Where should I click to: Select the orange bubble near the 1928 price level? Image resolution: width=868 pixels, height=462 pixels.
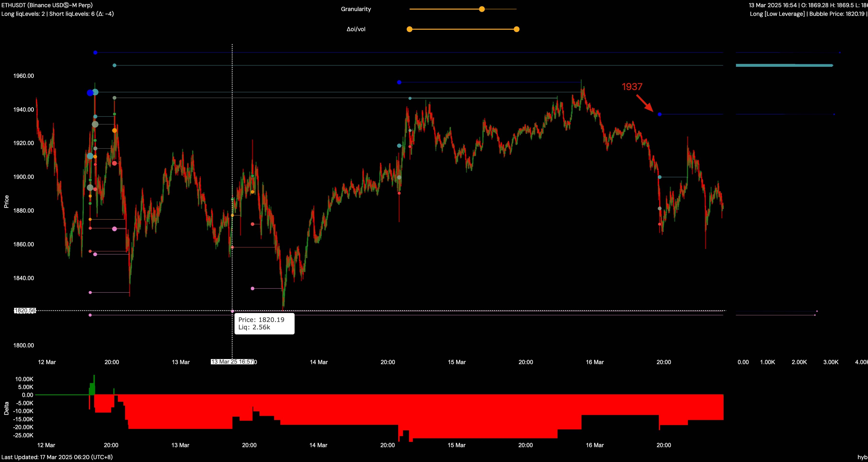pyautogui.click(x=114, y=130)
